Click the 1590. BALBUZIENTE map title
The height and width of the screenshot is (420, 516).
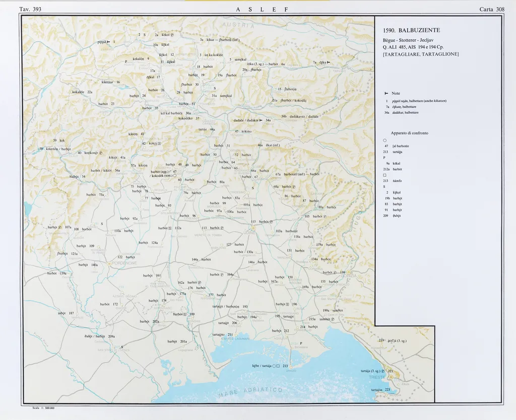[x=411, y=30]
